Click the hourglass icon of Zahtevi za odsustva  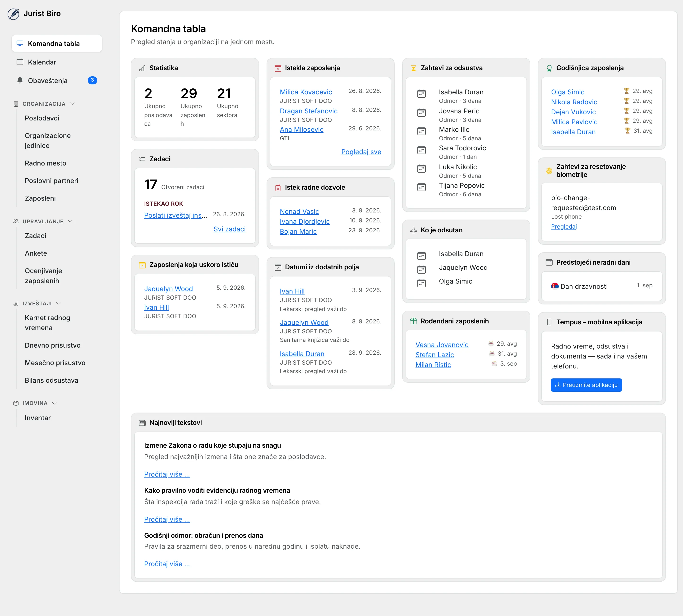coord(413,68)
